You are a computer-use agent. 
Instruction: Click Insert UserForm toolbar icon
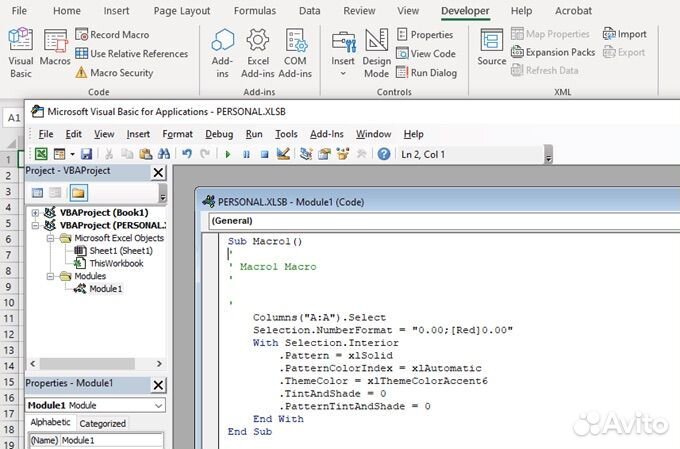[x=59, y=154]
